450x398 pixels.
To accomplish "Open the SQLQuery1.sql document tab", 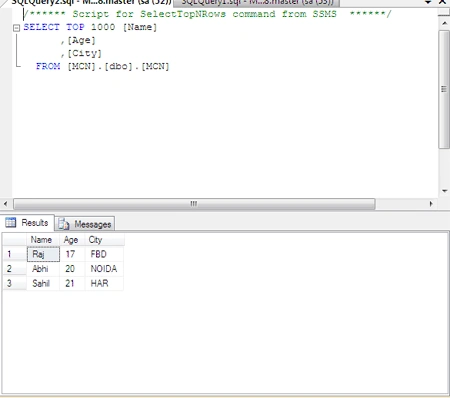I will tap(256, 3).
